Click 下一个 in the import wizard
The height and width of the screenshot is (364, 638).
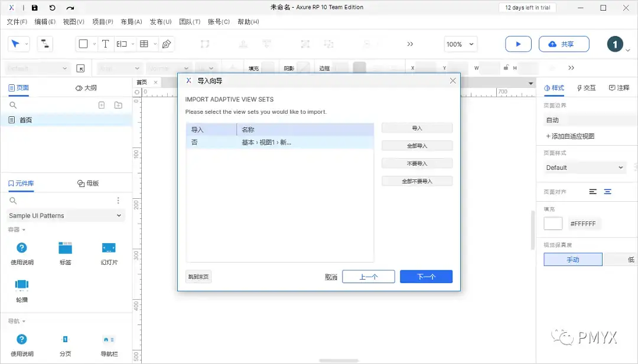coord(426,276)
